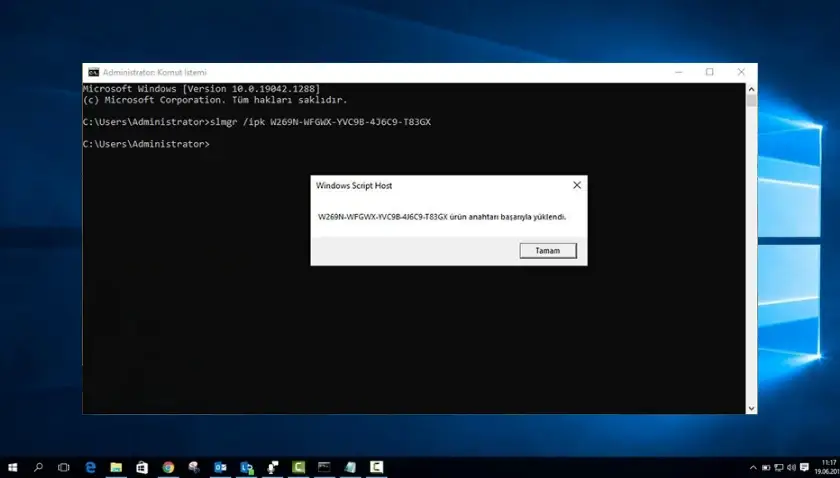Click the empty 'C:\Users\Administrator>' prompt line
This screenshot has height=478, width=840.
click(x=146, y=144)
